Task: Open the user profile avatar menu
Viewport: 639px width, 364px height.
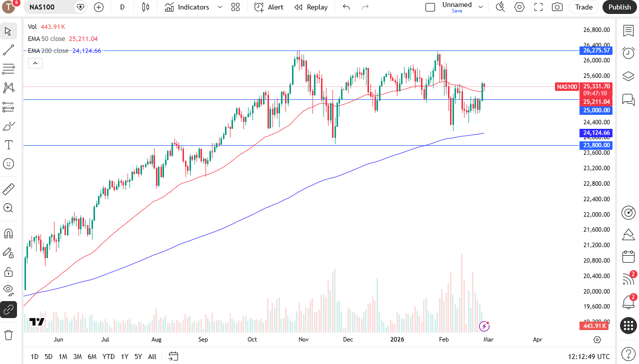Action: (9, 7)
